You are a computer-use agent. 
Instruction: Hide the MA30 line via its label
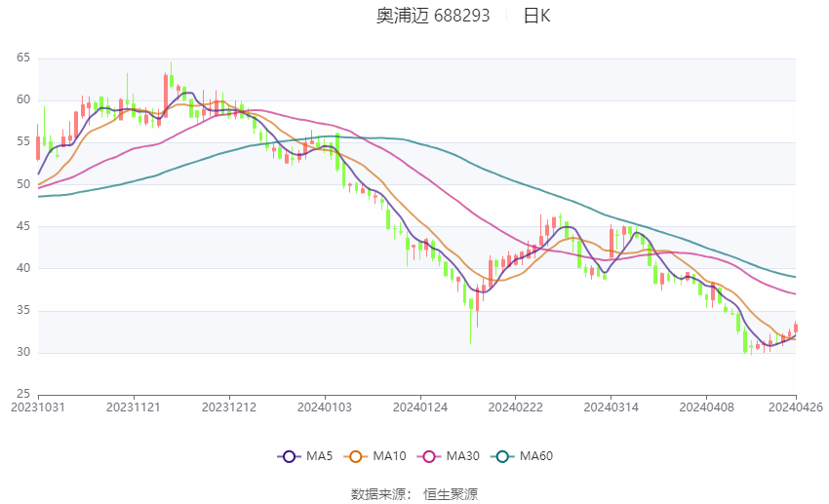click(x=463, y=456)
